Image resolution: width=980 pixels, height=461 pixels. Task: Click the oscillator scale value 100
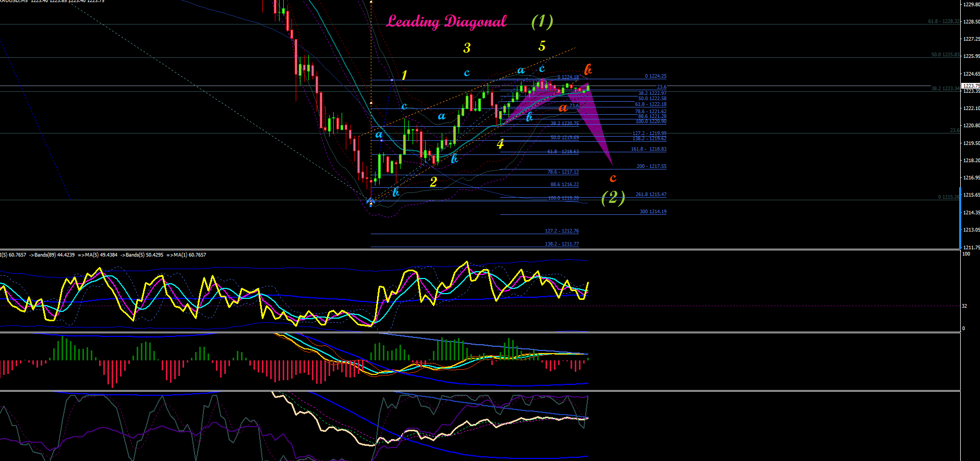(966, 254)
